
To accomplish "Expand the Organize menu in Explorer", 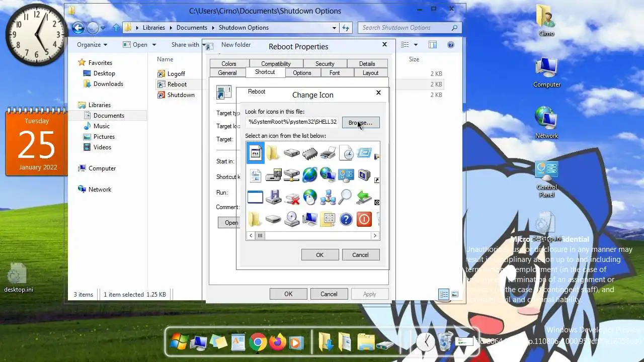I will 92,45.
